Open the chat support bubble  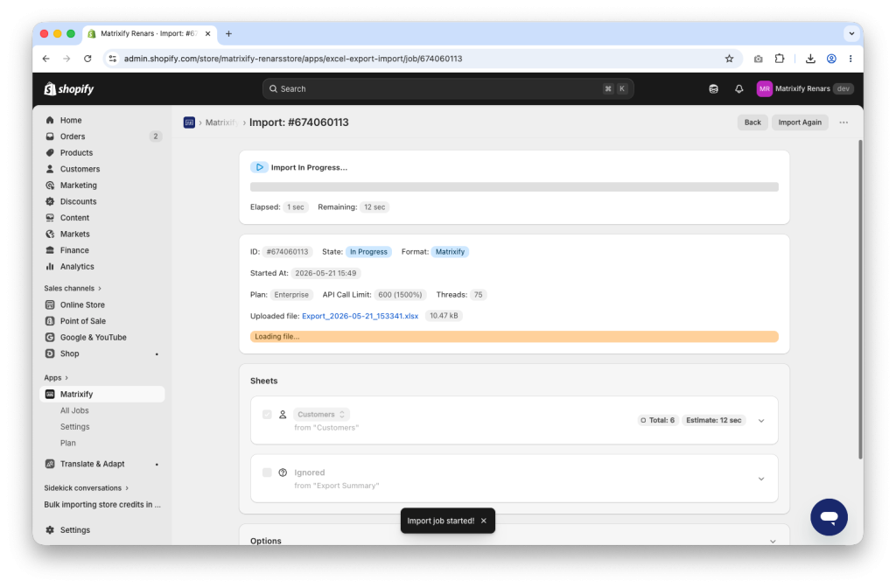(x=829, y=517)
